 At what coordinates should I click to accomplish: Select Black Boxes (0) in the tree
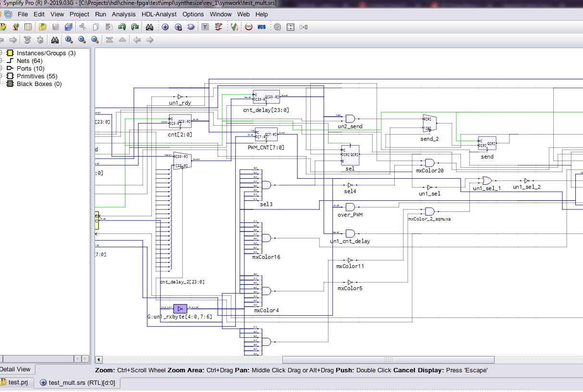point(39,84)
